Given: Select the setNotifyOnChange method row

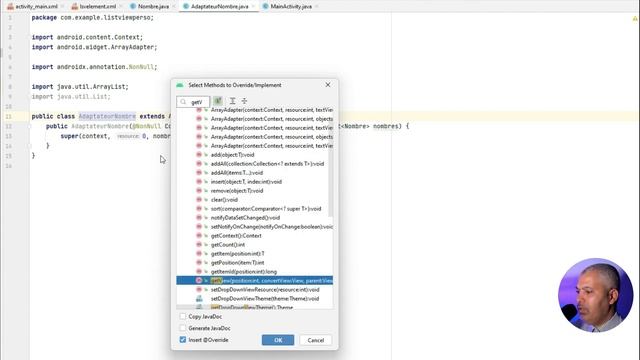Looking at the screenshot, I should click(x=255, y=227).
